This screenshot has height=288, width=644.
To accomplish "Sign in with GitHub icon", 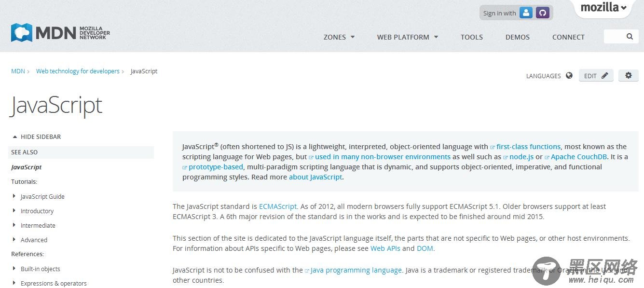I will (x=543, y=13).
